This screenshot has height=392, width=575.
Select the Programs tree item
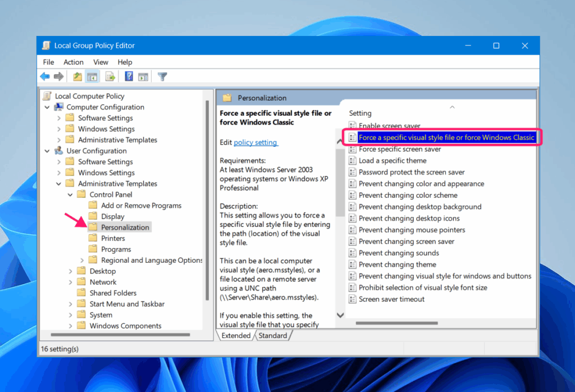click(x=116, y=249)
